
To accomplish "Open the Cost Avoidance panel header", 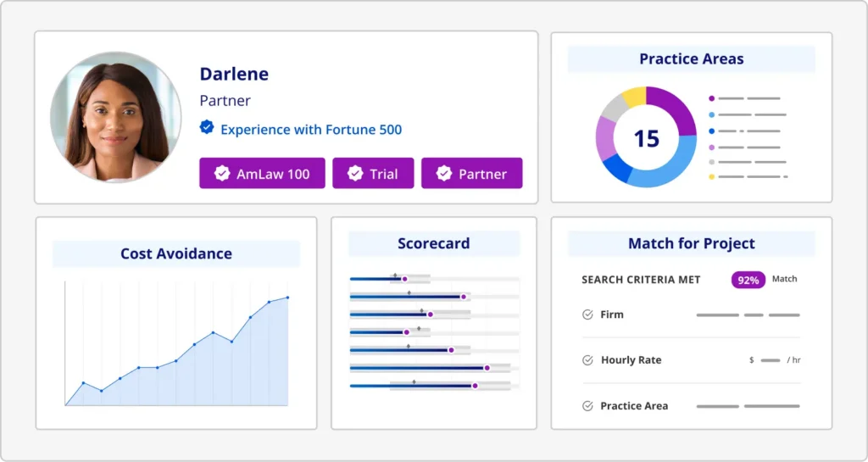I will coord(176,253).
